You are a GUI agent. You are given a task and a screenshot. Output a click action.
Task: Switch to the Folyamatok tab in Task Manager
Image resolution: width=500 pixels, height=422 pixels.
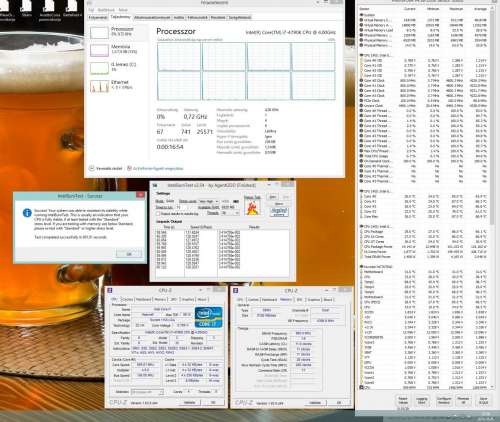[x=98, y=17]
